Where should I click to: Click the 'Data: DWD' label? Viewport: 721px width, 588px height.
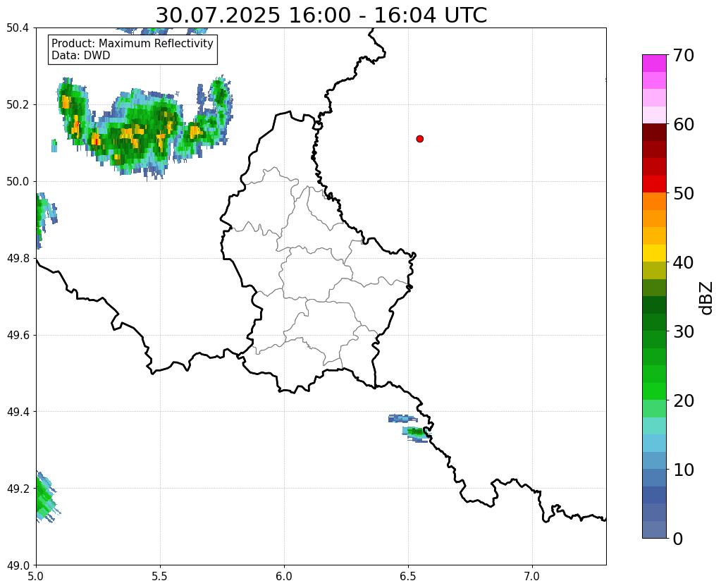[x=81, y=56]
